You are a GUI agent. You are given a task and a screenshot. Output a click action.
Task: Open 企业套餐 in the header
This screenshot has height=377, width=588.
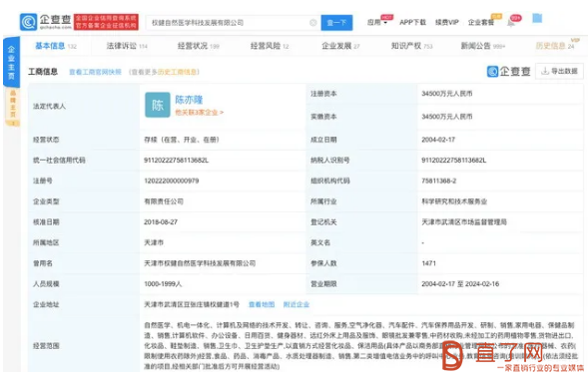tap(481, 23)
